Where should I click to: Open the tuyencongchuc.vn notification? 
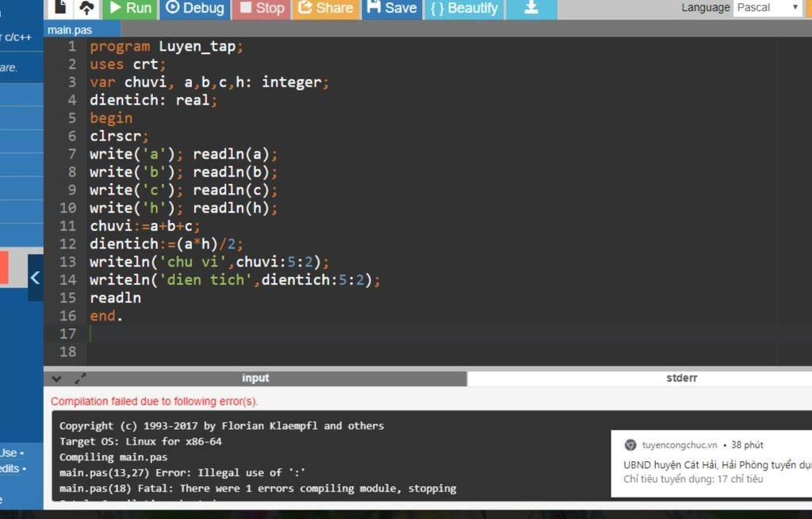711,463
